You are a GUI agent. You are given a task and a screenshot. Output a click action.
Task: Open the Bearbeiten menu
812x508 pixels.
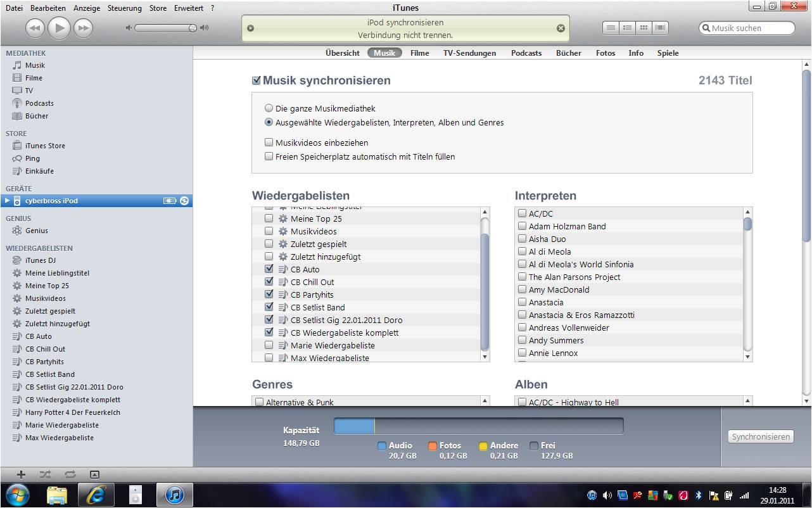(x=48, y=8)
